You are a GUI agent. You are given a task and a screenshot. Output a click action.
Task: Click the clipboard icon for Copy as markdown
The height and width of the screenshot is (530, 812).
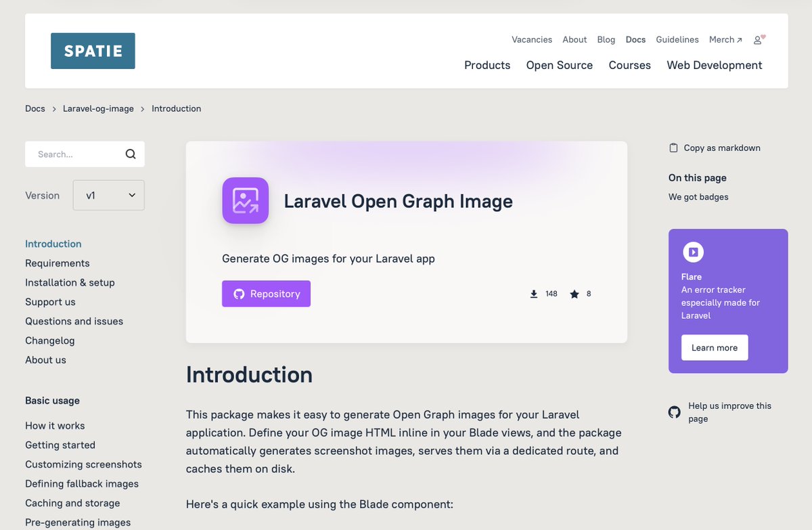pyautogui.click(x=673, y=148)
